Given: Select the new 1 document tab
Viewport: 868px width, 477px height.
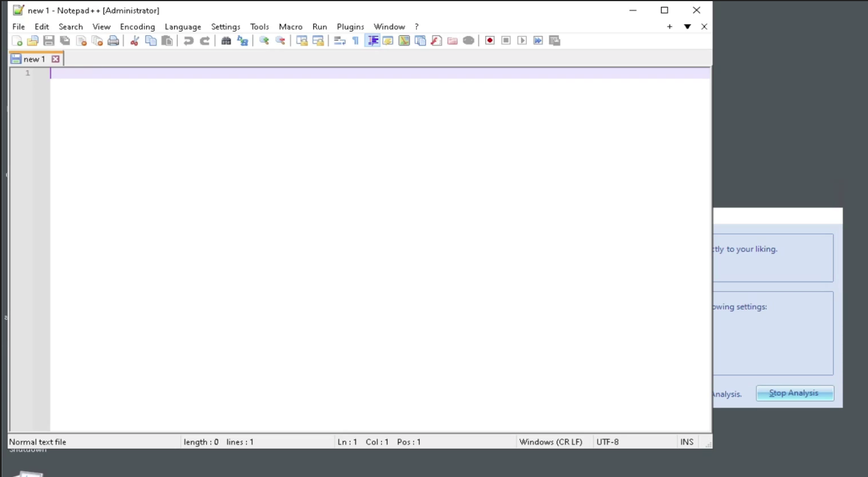Looking at the screenshot, I should pos(33,59).
